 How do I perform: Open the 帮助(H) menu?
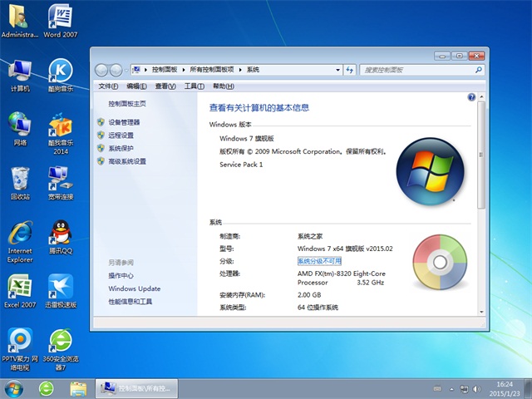click(x=224, y=86)
